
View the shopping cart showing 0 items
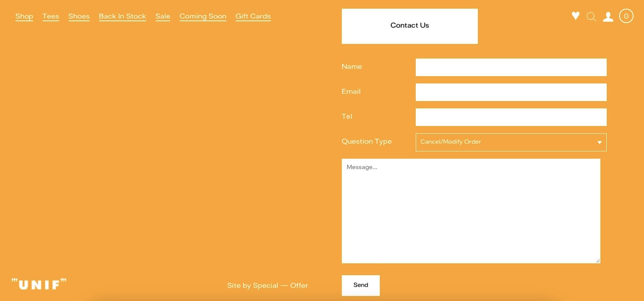tap(626, 15)
